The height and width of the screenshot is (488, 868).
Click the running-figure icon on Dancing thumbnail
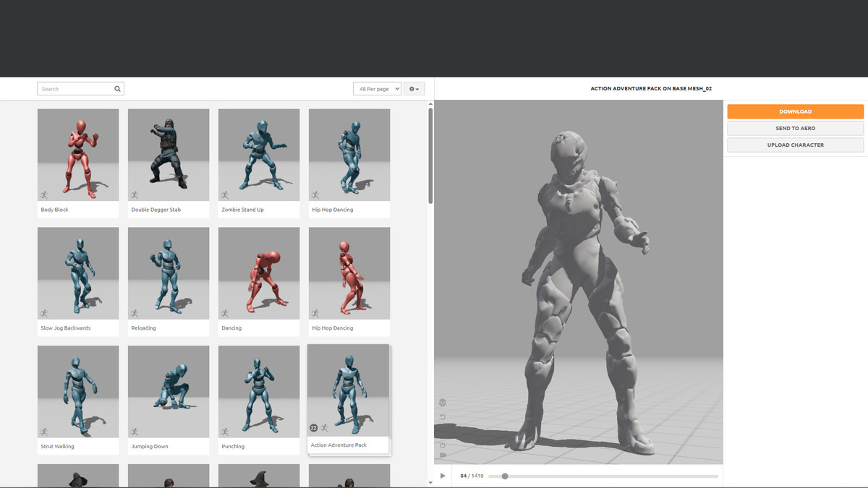pyautogui.click(x=225, y=313)
